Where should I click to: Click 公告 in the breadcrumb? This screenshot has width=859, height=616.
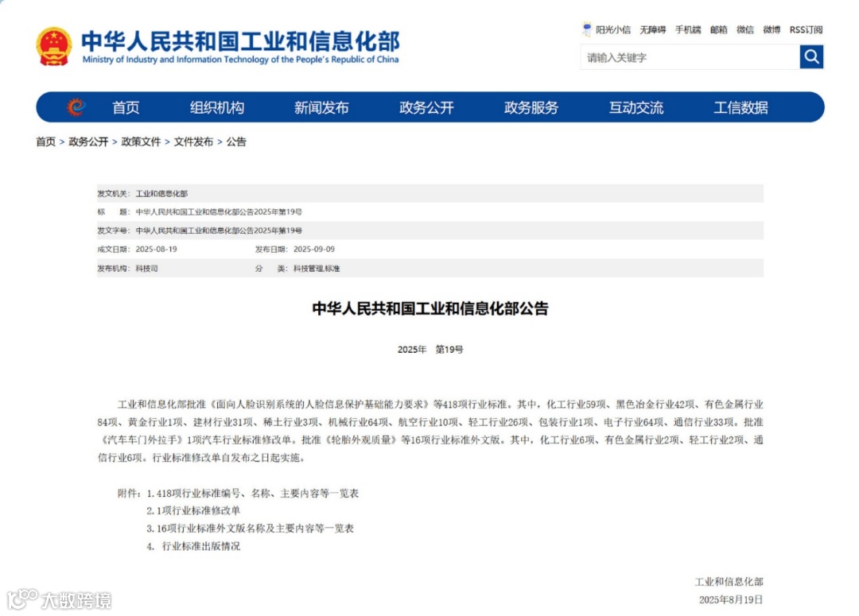tap(236, 141)
